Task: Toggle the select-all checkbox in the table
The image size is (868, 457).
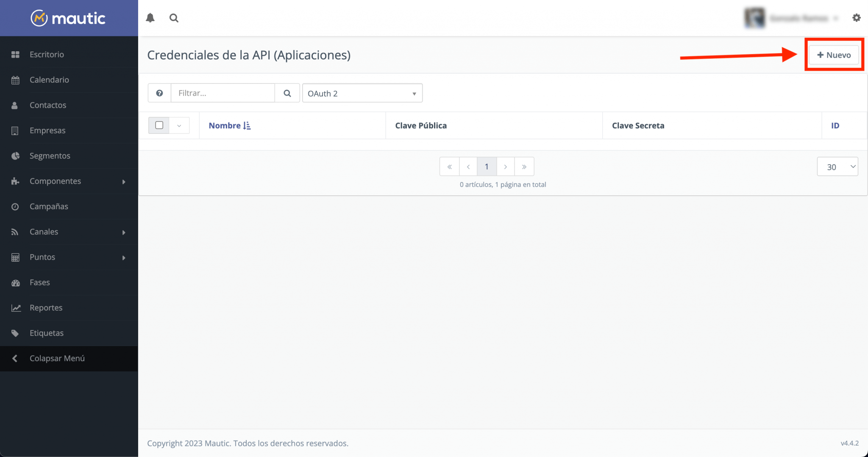Action: pos(159,125)
